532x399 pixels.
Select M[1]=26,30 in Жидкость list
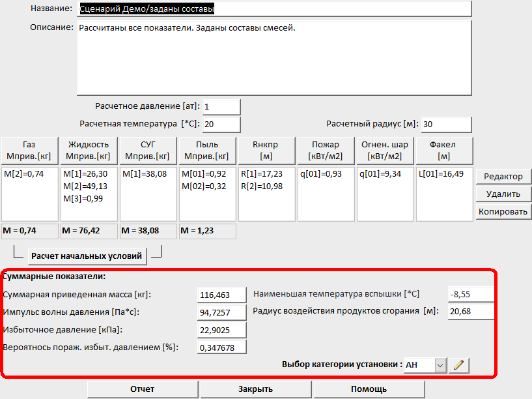[85, 174]
